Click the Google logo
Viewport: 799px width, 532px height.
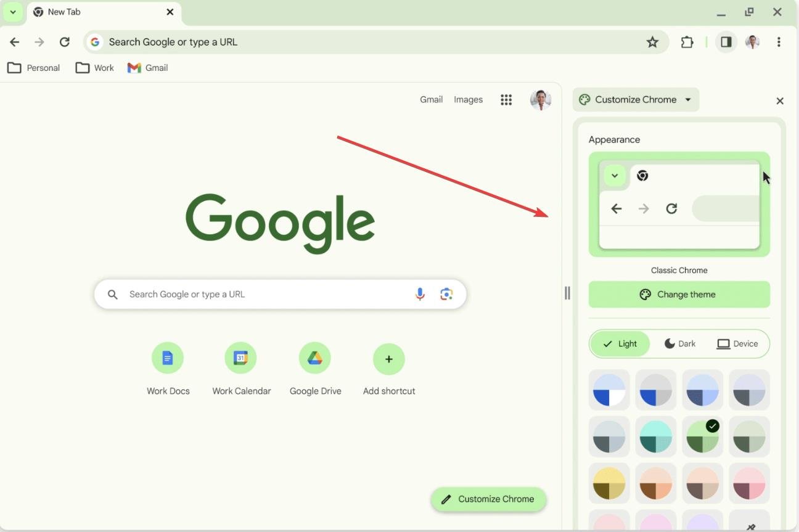(281, 223)
